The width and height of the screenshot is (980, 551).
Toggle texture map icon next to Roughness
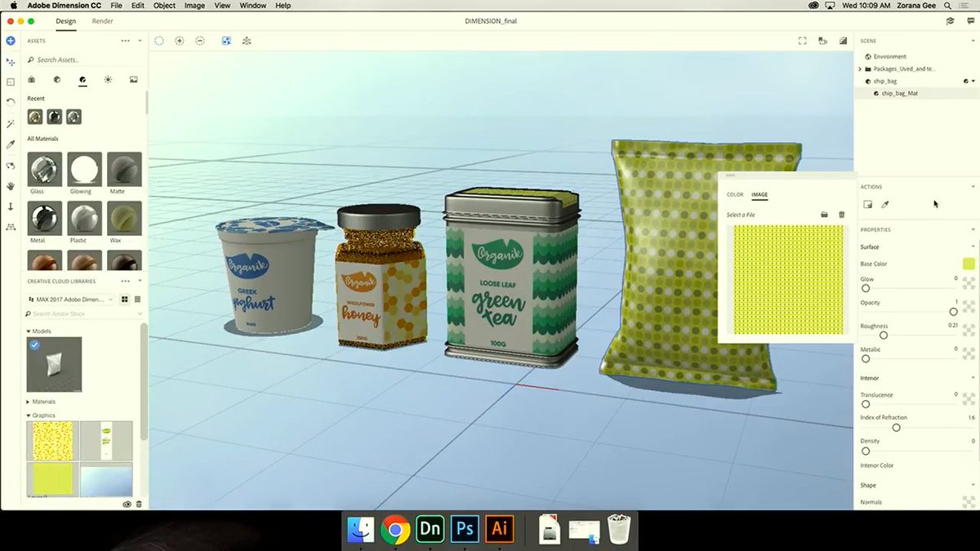point(969,331)
